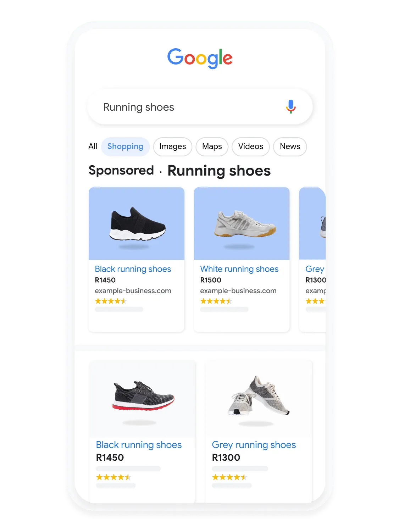Click star rating under White running shoes
The image size is (399, 532).
coord(216,301)
